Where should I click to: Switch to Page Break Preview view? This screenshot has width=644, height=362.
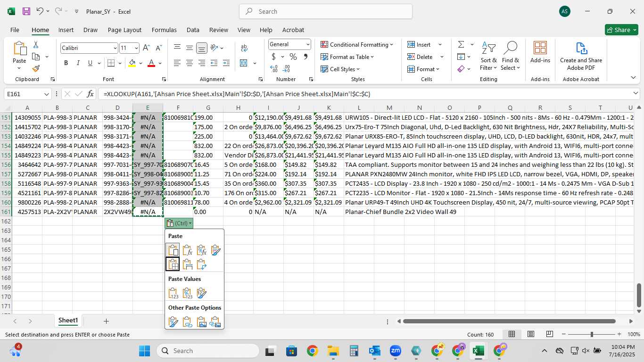click(550, 334)
